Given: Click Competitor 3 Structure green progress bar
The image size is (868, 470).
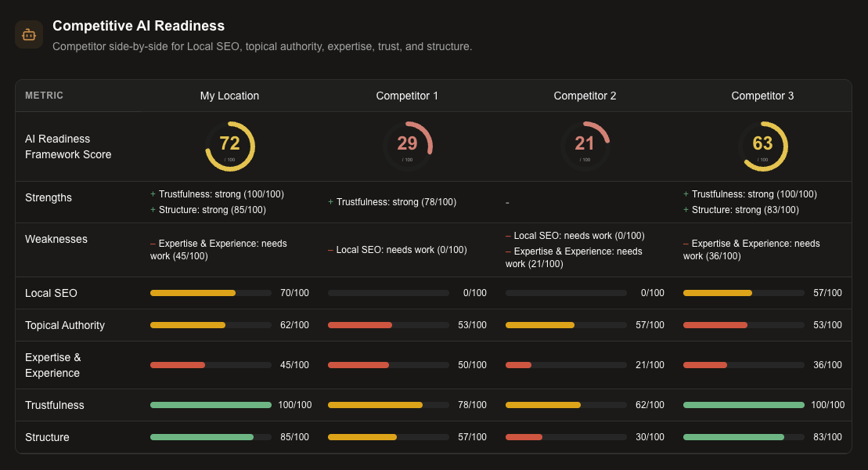Looking at the screenshot, I should (x=744, y=437).
